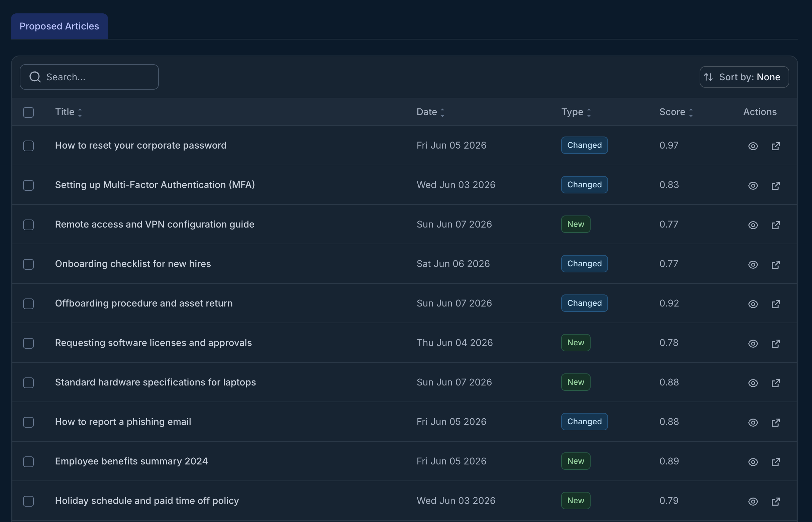Sort table by Score column

pyautogui.click(x=676, y=112)
